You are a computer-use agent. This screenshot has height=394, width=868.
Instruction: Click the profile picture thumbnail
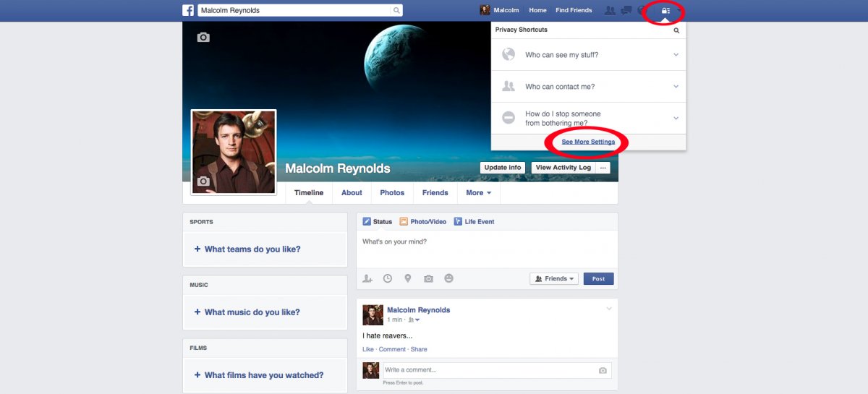coord(233,152)
